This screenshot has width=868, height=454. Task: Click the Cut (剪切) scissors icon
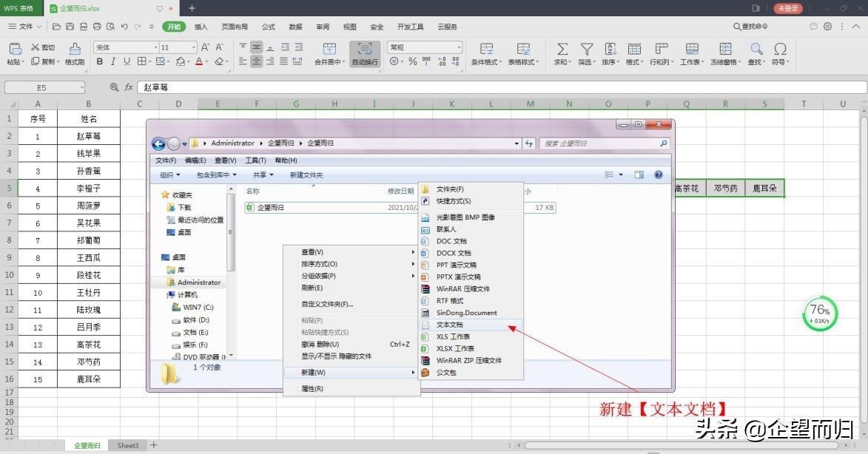tap(35, 47)
